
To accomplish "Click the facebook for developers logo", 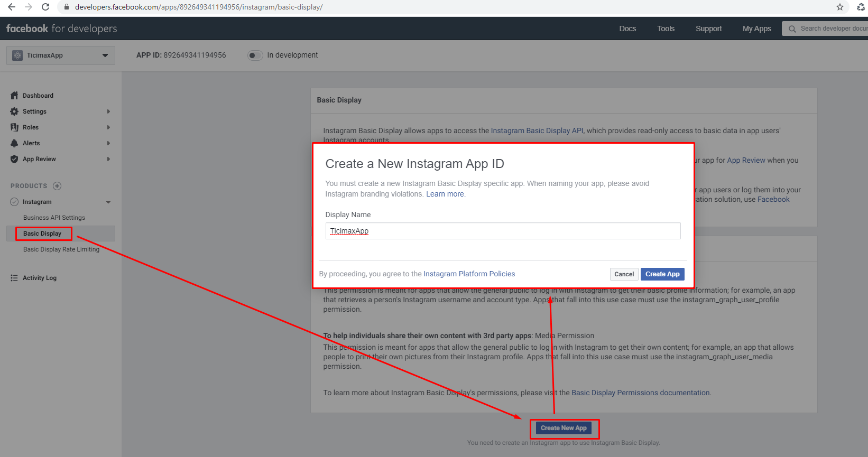I will click(61, 29).
